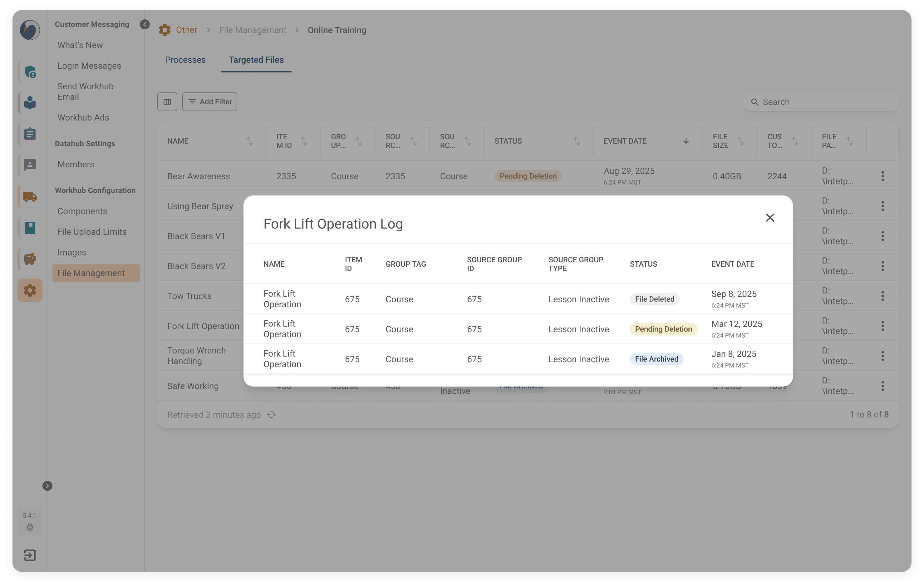
Task: Switch to the Processes tab
Action: click(x=185, y=60)
